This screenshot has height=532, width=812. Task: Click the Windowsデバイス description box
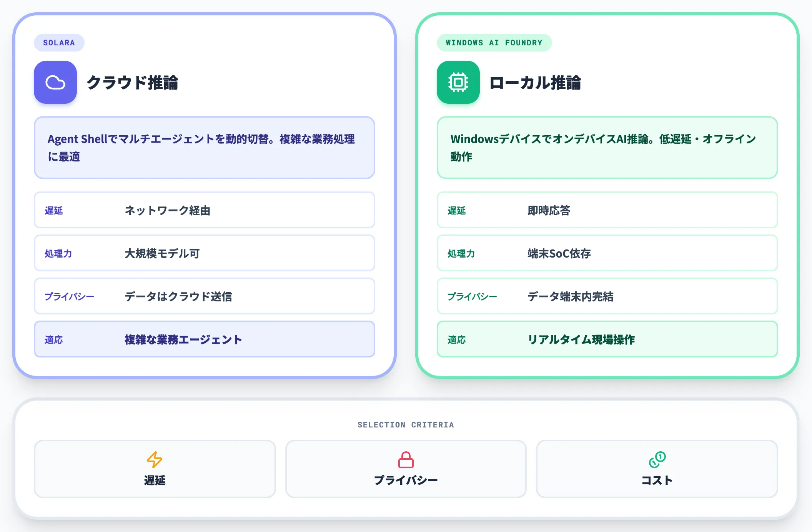click(607, 148)
